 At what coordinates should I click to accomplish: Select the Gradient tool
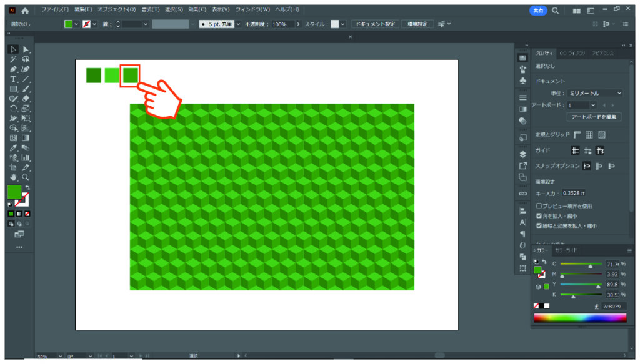pyautogui.click(x=26, y=138)
